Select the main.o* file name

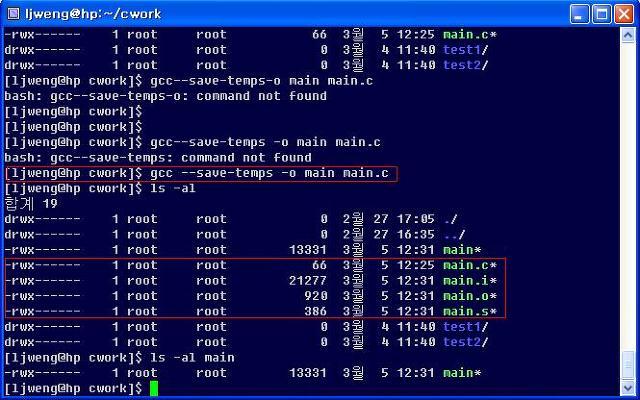[x=470, y=296]
